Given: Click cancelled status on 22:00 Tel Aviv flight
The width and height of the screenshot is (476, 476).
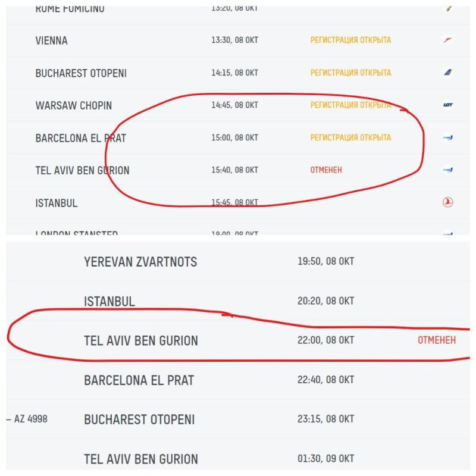Looking at the screenshot, I should point(437,341).
